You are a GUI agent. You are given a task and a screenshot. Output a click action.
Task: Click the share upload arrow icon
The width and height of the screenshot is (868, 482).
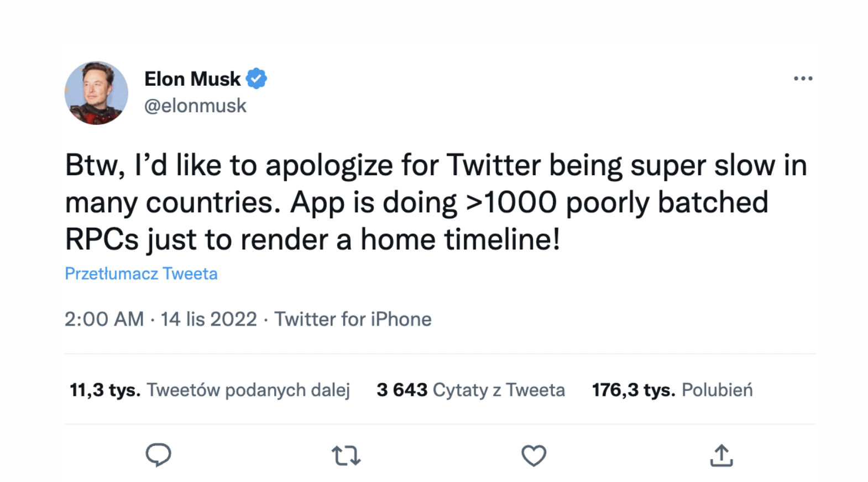pos(721,456)
